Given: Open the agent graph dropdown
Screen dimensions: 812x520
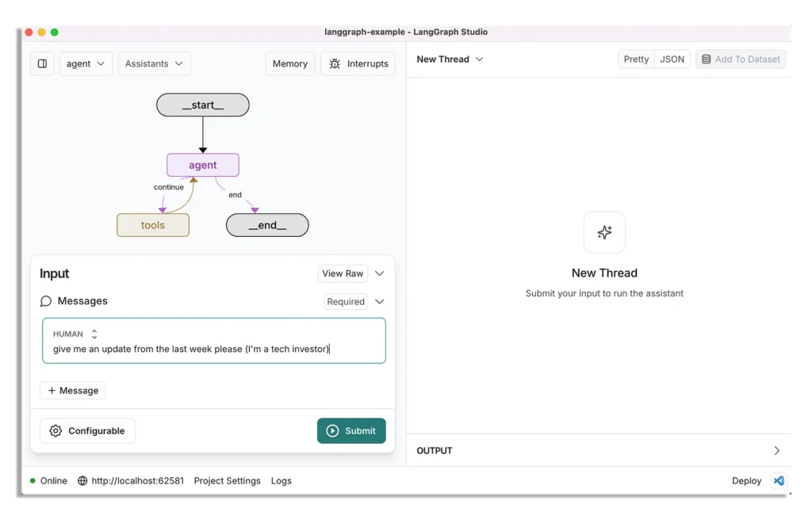Looking at the screenshot, I should [86, 63].
